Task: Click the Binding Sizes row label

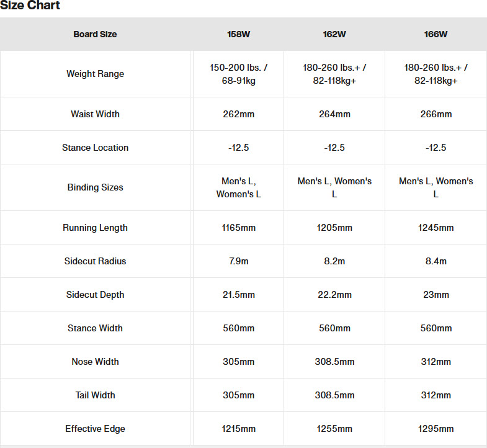Action: coord(95,187)
